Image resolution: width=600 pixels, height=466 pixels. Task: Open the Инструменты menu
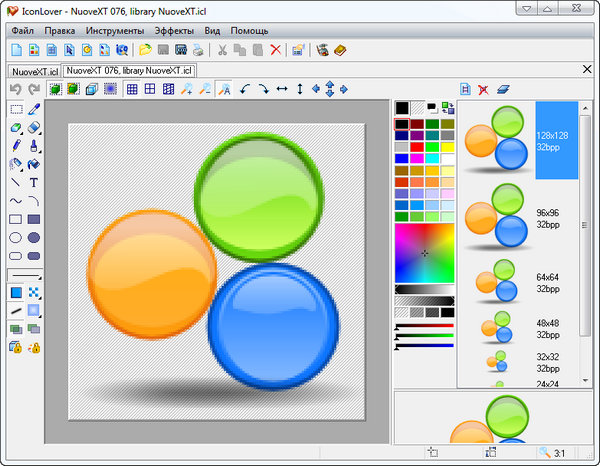click(x=114, y=30)
